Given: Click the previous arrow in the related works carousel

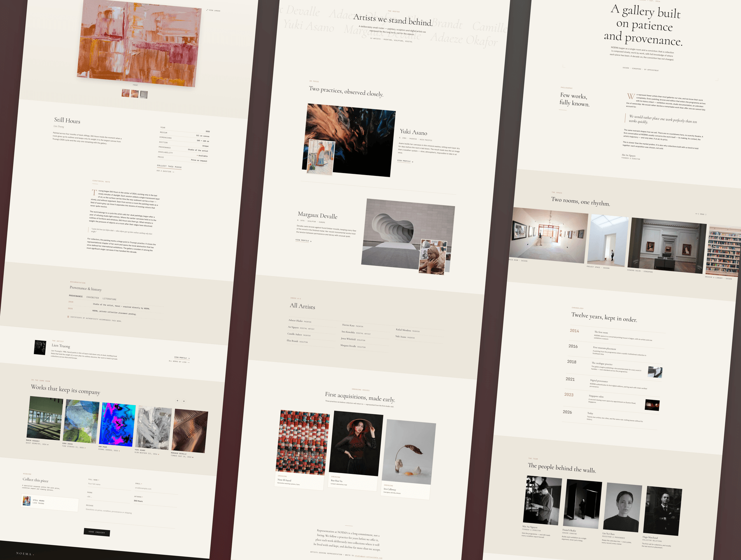Looking at the screenshot, I should (x=177, y=400).
